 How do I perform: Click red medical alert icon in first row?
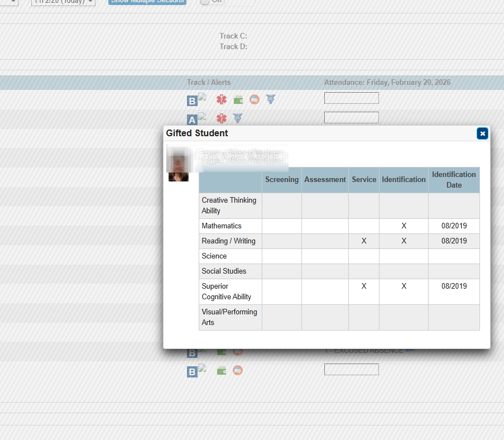coord(222,100)
